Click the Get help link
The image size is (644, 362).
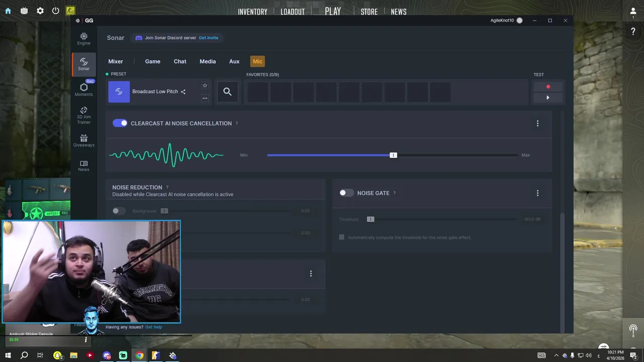pos(153,327)
